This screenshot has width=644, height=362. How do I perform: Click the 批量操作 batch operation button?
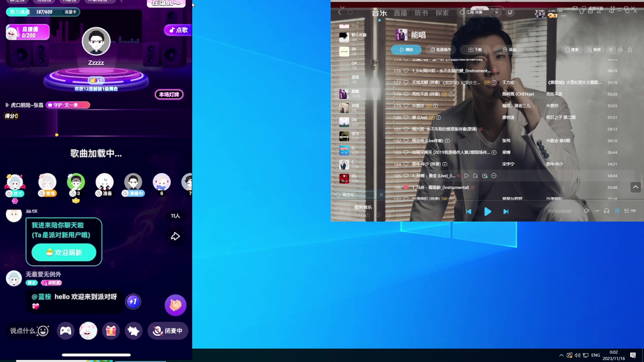(441, 50)
